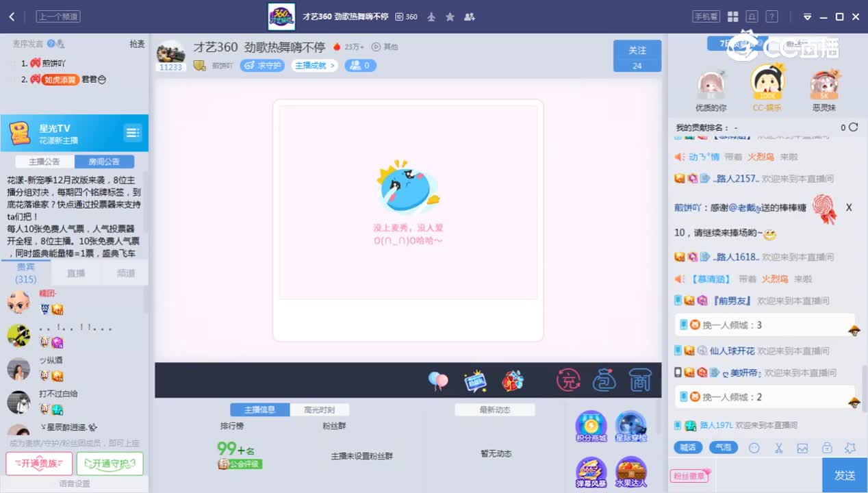This screenshot has width=868, height=493.
Task: Click the 开通守护 button
Action: click(110, 464)
